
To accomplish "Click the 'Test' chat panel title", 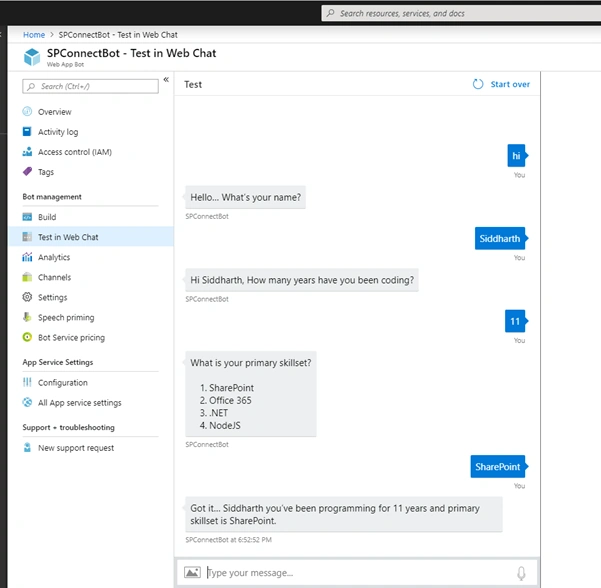I will coord(193,84).
